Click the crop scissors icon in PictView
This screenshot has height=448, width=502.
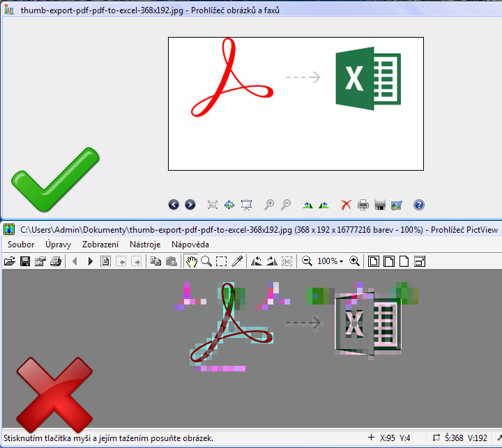(x=287, y=261)
